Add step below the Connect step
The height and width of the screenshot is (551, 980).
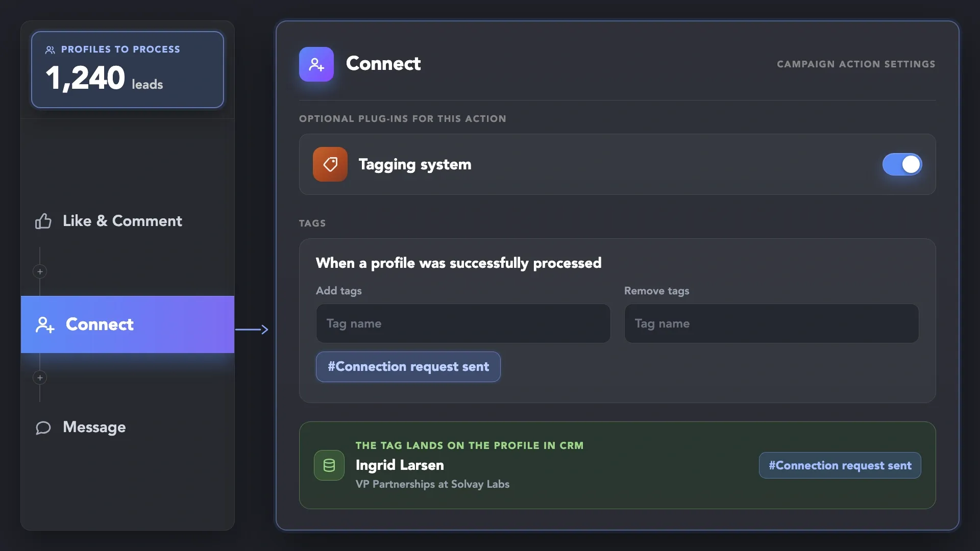40,378
